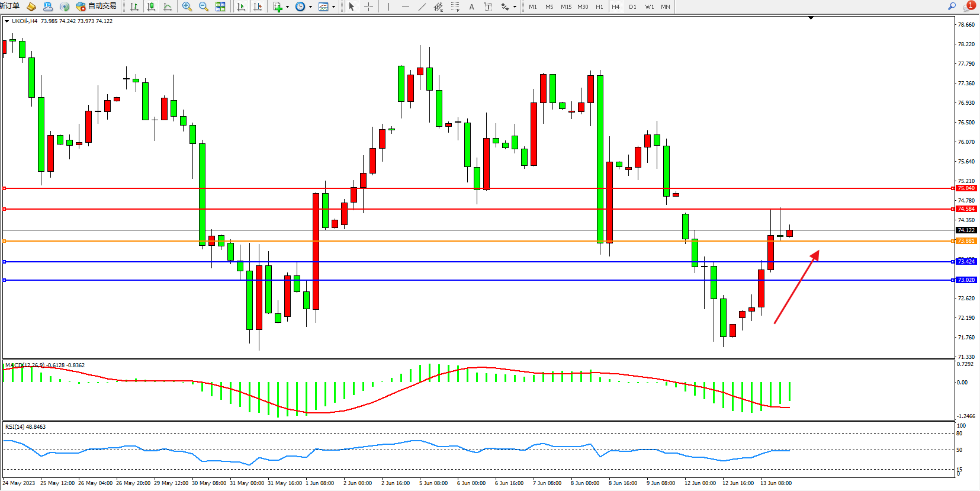980x491 pixels.
Task: Switch chart to candlestick display mode
Action: [x=151, y=7]
